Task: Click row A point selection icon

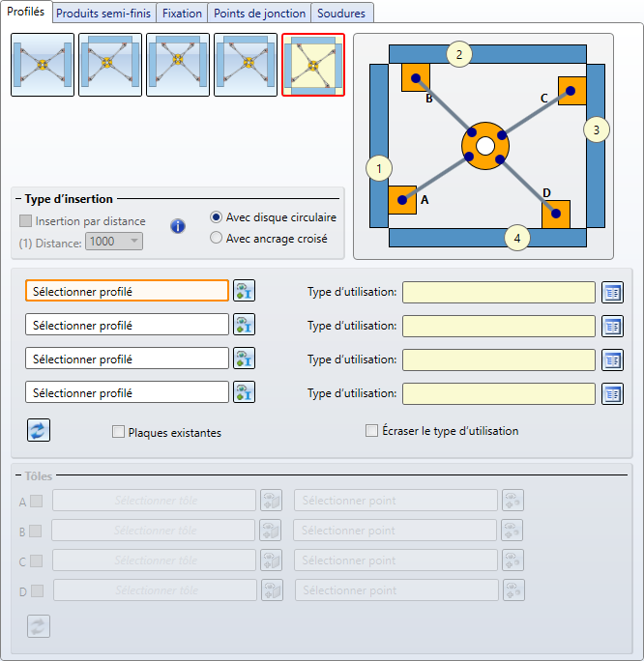Action: pyautogui.click(x=512, y=500)
